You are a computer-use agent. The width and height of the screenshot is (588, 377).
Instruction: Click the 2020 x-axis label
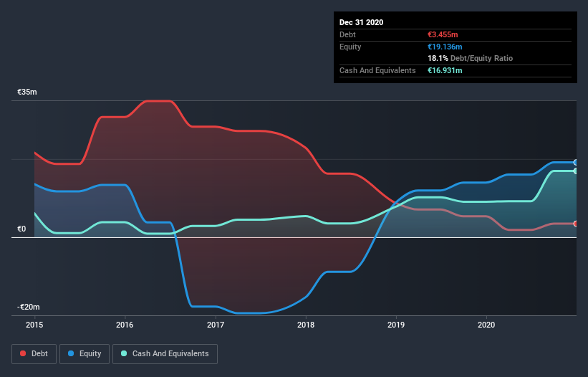[x=486, y=325]
